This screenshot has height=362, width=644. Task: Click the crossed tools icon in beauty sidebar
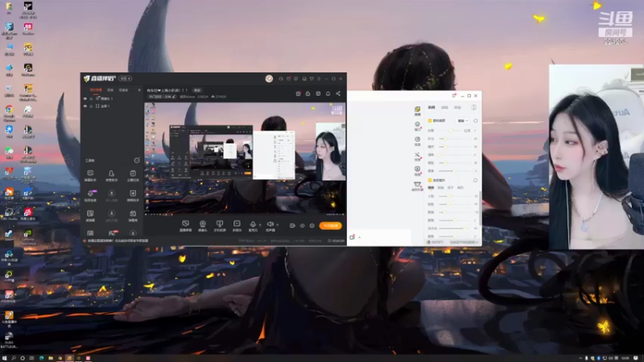coord(417,156)
